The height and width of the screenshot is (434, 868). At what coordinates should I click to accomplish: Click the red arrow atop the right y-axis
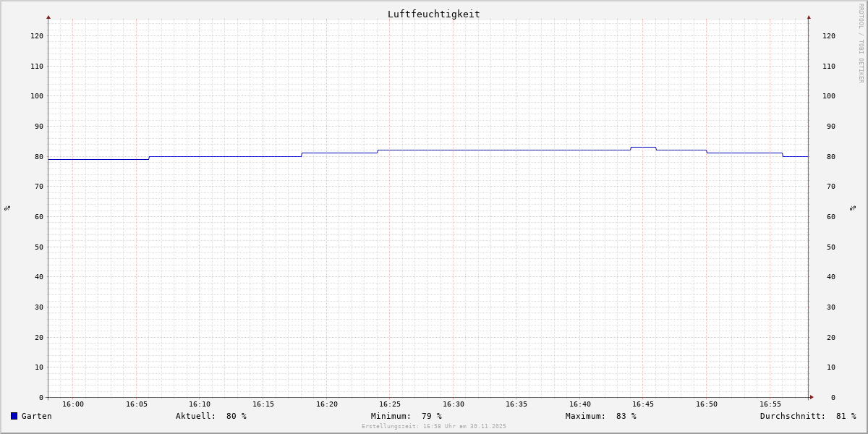tap(809, 17)
